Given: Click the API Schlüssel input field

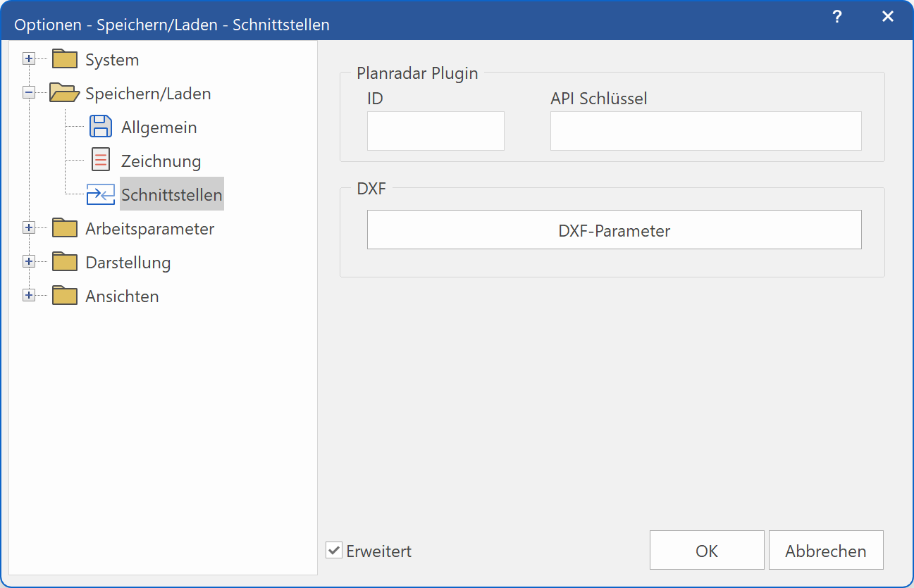Looking at the screenshot, I should pos(705,131).
